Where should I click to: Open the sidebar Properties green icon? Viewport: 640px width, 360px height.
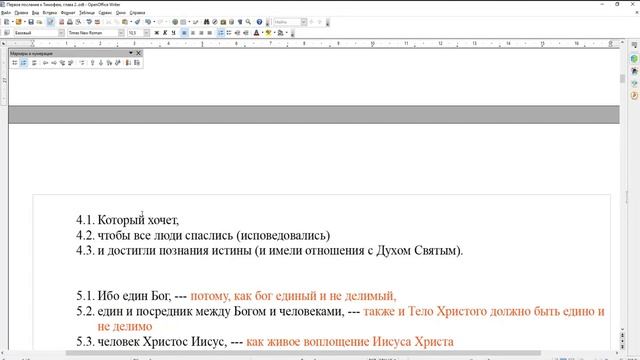coord(634,59)
